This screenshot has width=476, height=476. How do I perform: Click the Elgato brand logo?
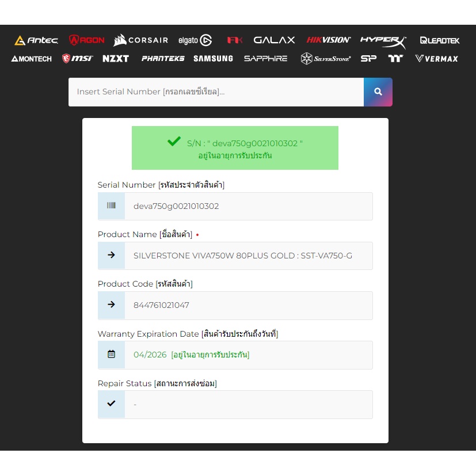tap(195, 40)
